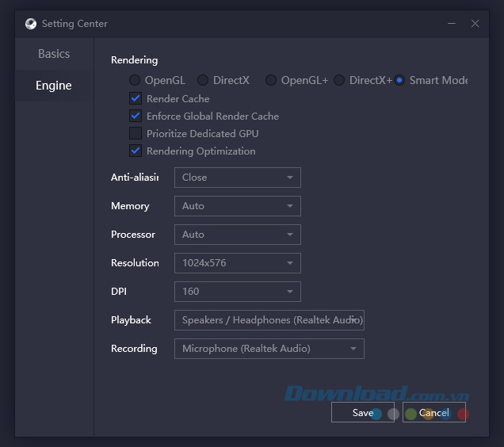Close the Setting Center window

(475, 24)
